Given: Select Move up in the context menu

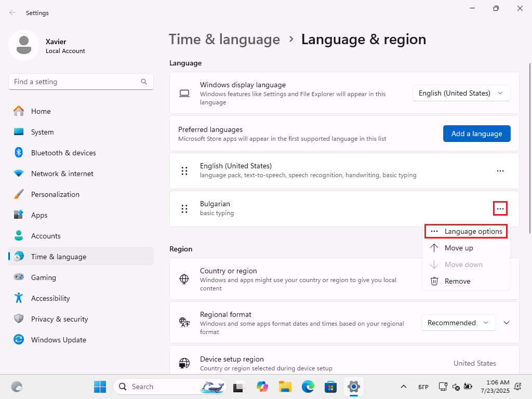Looking at the screenshot, I should click(x=466, y=248).
